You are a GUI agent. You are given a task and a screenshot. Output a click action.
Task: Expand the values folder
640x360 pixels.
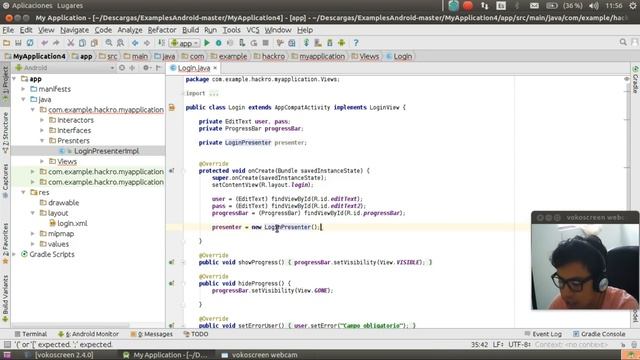[33, 244]
